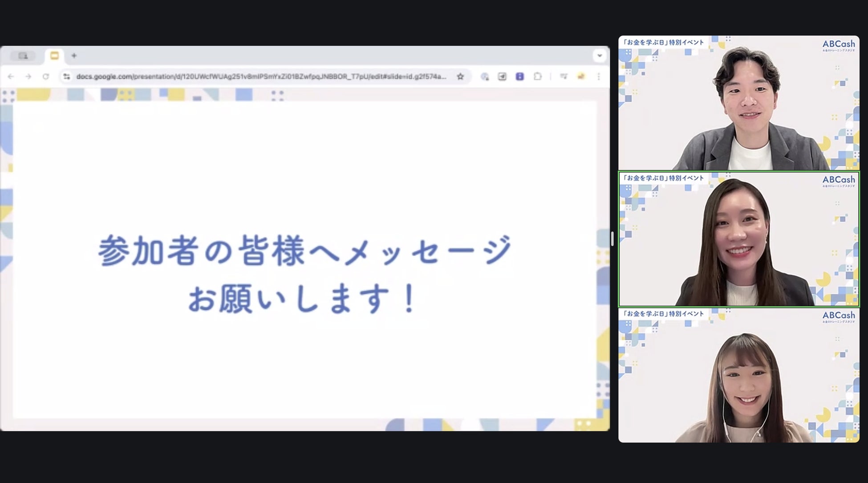The width and height of the screenshot is (868, 483).
Task: Select the bottom participant video with earphones
Action: [738, 375]
